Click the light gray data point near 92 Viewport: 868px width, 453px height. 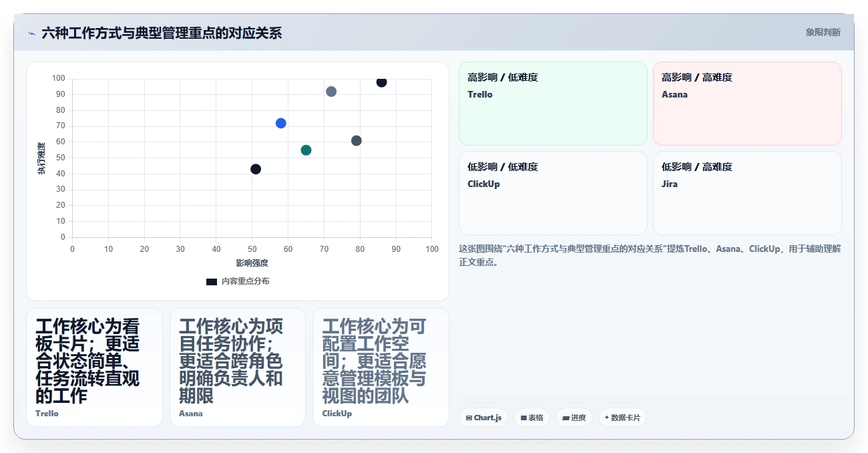[331, 92]
